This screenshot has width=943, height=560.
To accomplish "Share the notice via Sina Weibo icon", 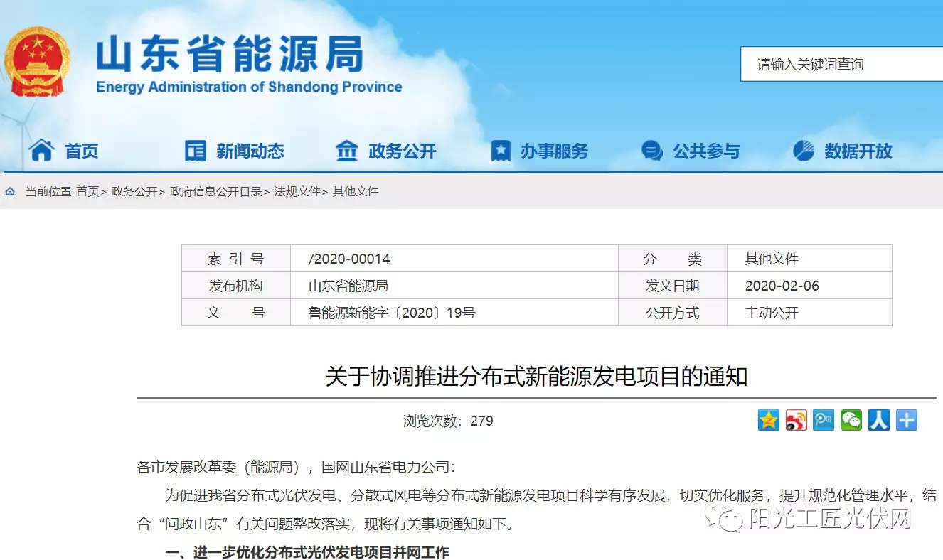I will pyautogui.click(x=797, y=420).
